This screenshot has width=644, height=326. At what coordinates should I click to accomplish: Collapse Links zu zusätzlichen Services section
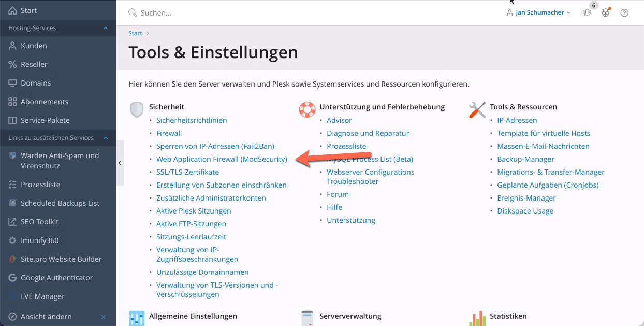[x=106, y=138]
